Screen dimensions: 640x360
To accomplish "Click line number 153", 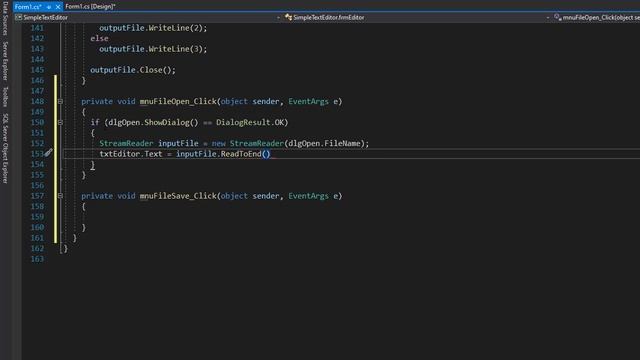I will (x=37, y=154).
